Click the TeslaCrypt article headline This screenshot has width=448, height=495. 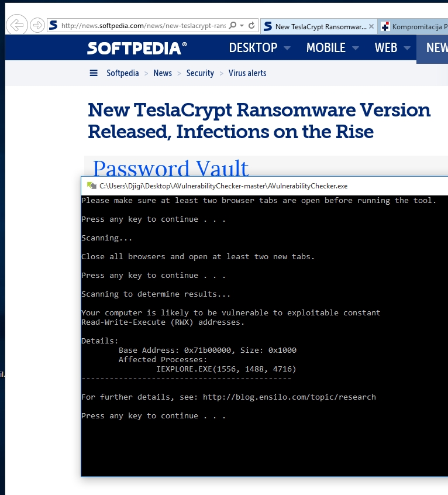pyautogui.click(x=259, y=121)
